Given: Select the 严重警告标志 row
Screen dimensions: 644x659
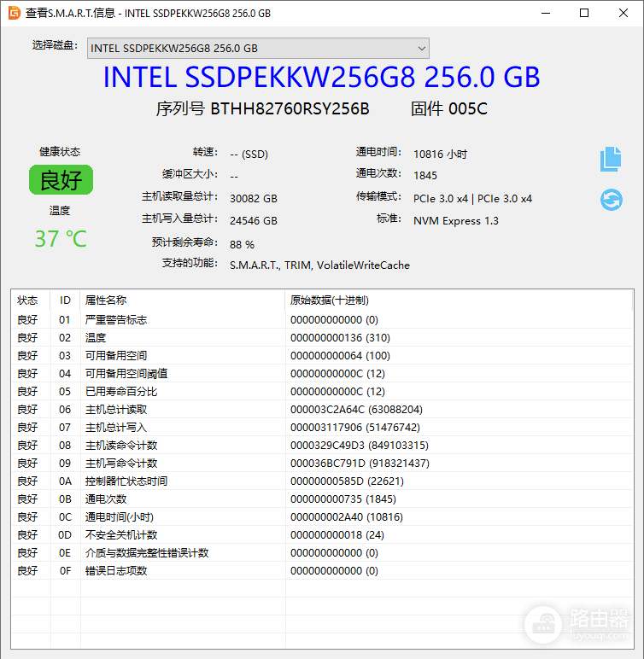Looking at the screenshot, I should click(x=322, y=320).
